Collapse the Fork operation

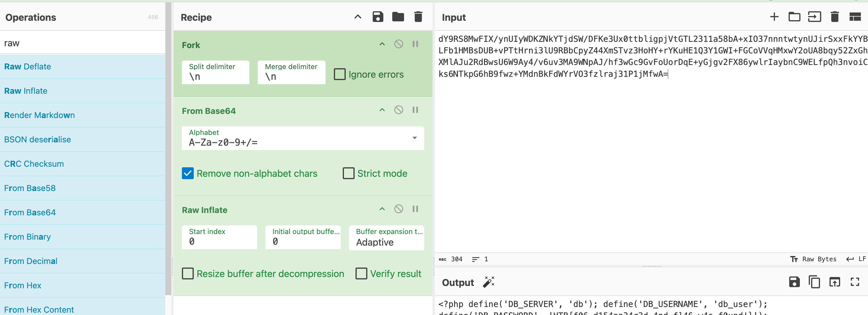[x=382, y=44]
